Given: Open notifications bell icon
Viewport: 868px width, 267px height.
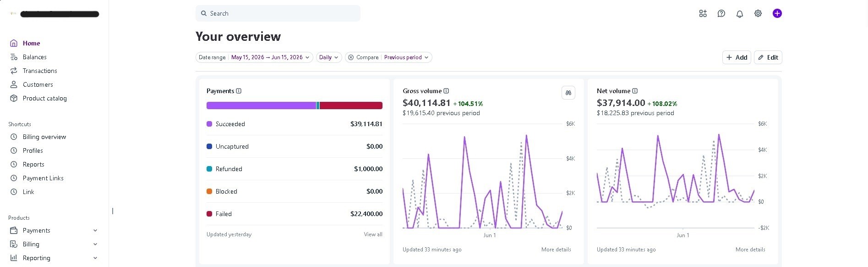Looking at the screenshot, I should 739,14.
